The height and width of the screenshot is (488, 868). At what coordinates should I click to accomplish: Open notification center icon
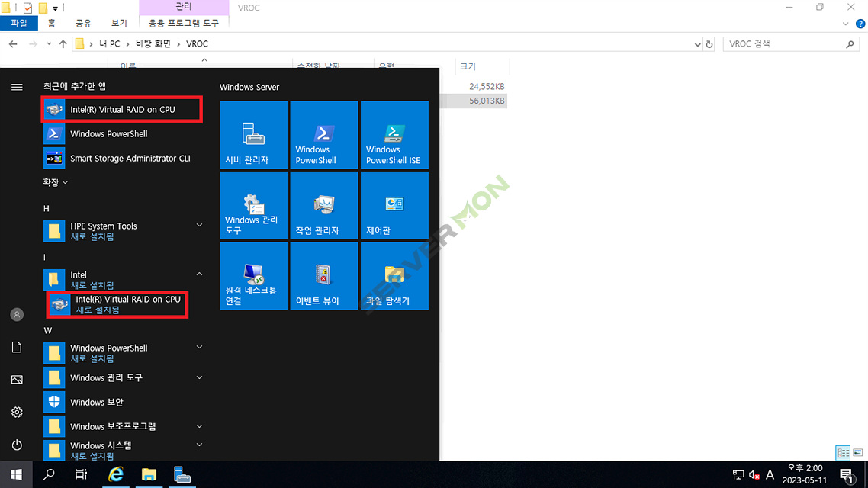[x=847, y=475]
